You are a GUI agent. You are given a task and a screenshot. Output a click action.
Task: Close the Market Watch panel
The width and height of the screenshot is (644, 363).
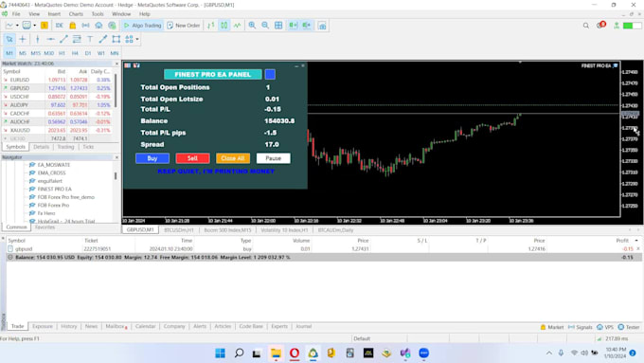[x=116, y=64]
